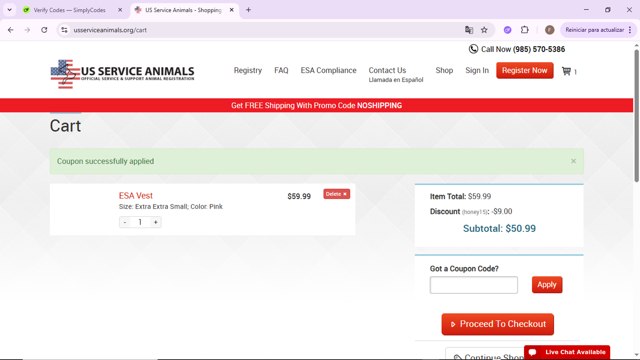Screen dimensions: 640x360
Task: Open ESA Compliance page
Action: tap(329, 70)
